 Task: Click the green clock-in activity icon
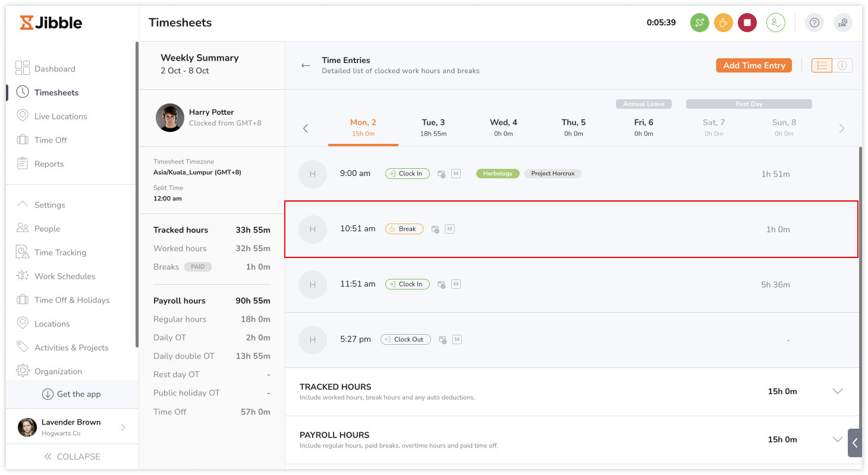coord(699,23)
